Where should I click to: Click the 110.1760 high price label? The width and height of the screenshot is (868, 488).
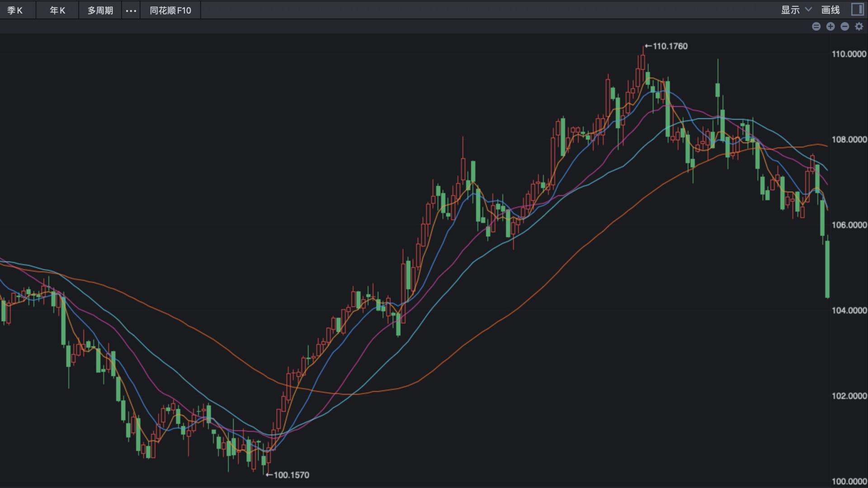pyautogui.click(x=666, y=46)
